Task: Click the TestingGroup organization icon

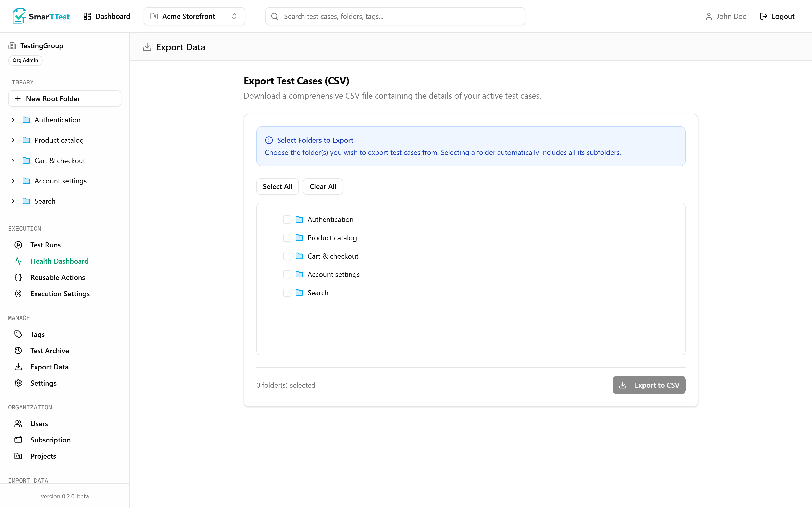Action: pyautogui.click(x=12, y=46)
